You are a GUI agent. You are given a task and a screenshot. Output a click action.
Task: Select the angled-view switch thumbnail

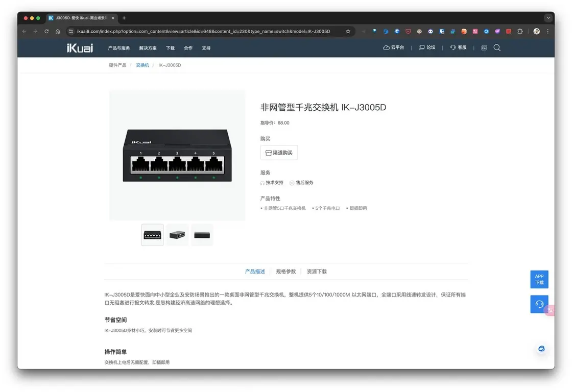(x=177, y=235)
